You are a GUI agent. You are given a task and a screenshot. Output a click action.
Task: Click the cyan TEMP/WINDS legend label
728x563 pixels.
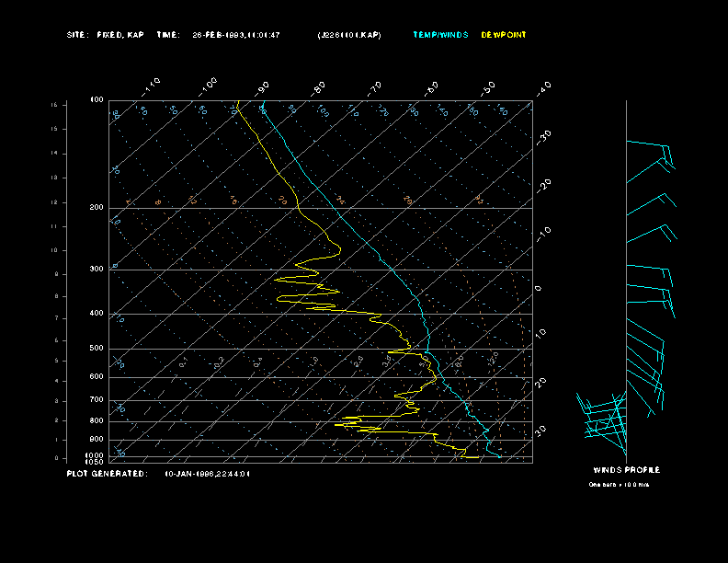coord(440,35)
